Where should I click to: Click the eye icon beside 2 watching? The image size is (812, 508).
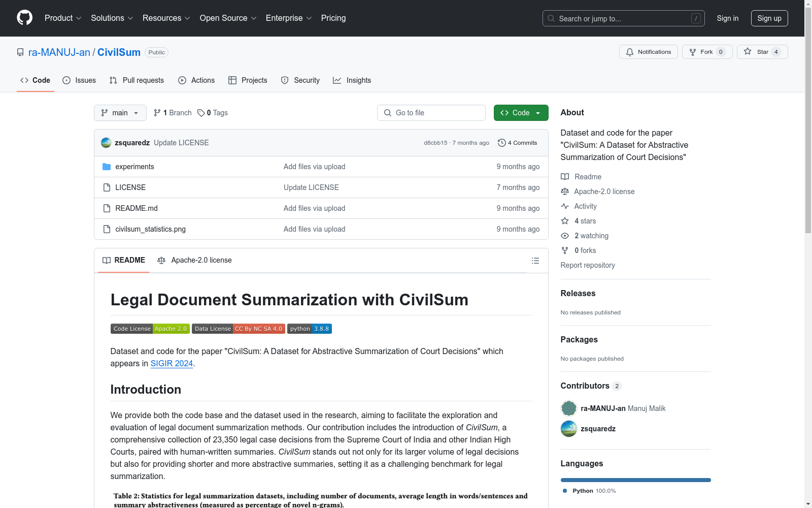[x=565, y=236]
